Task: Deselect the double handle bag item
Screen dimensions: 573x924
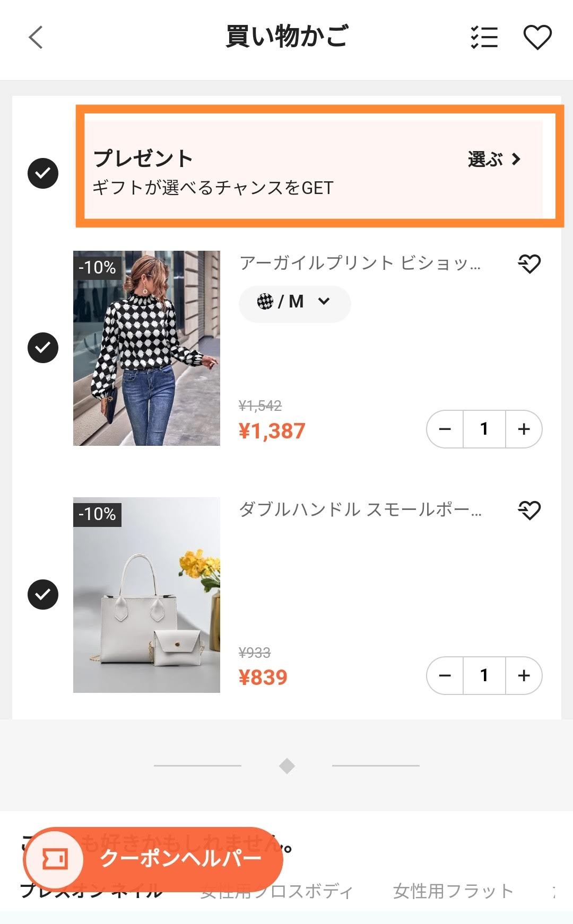Action: (x=43, y=594)
